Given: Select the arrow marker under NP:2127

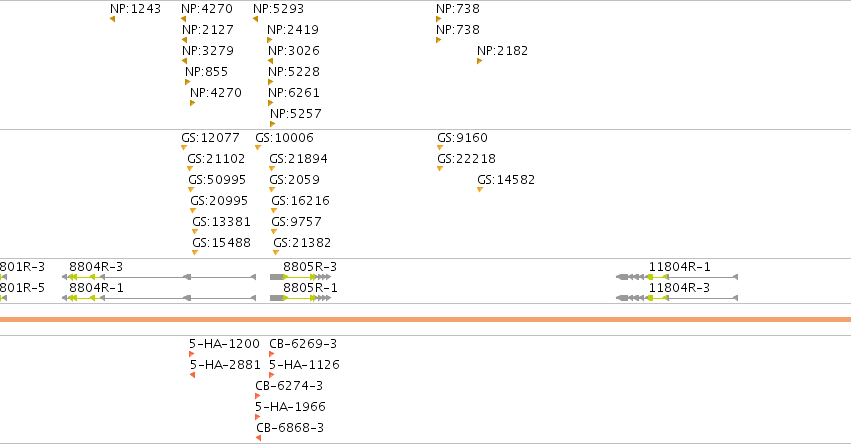Looking at the screenshot, I should click(x=185, y=40).
